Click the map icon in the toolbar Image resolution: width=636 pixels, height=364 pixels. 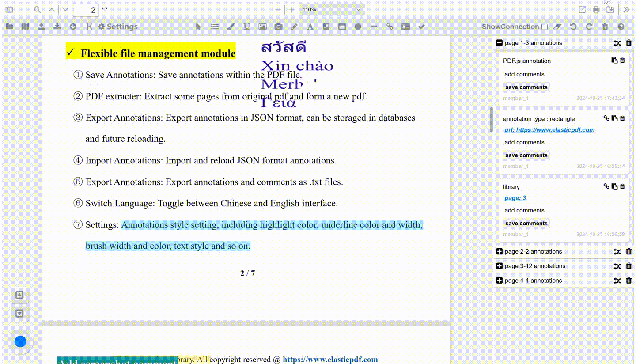pyautogui.click(x=25, y=27)
